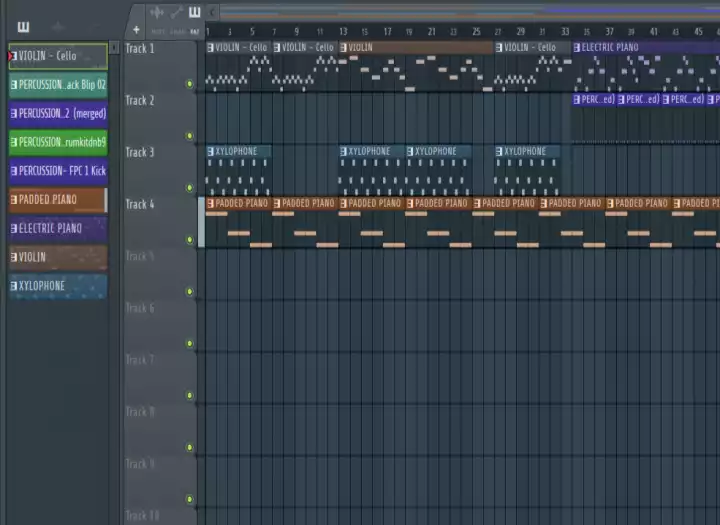Select the piano-keys pattern clip icon in the playlist header
This screenshot has height=525, width=720.
195,12
